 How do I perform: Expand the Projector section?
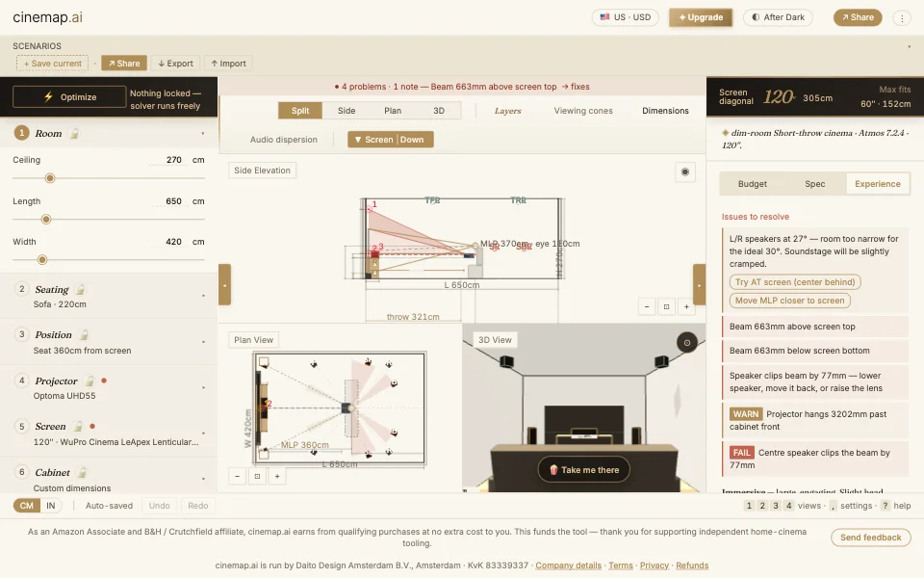tap(203, 387)
